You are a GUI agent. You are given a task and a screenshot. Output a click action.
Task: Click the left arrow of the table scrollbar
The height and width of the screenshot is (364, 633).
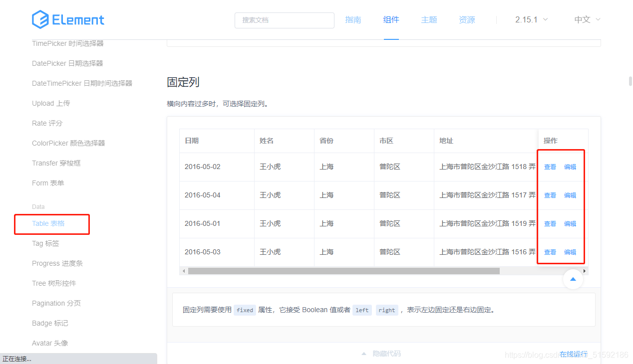tap(183, 271)
